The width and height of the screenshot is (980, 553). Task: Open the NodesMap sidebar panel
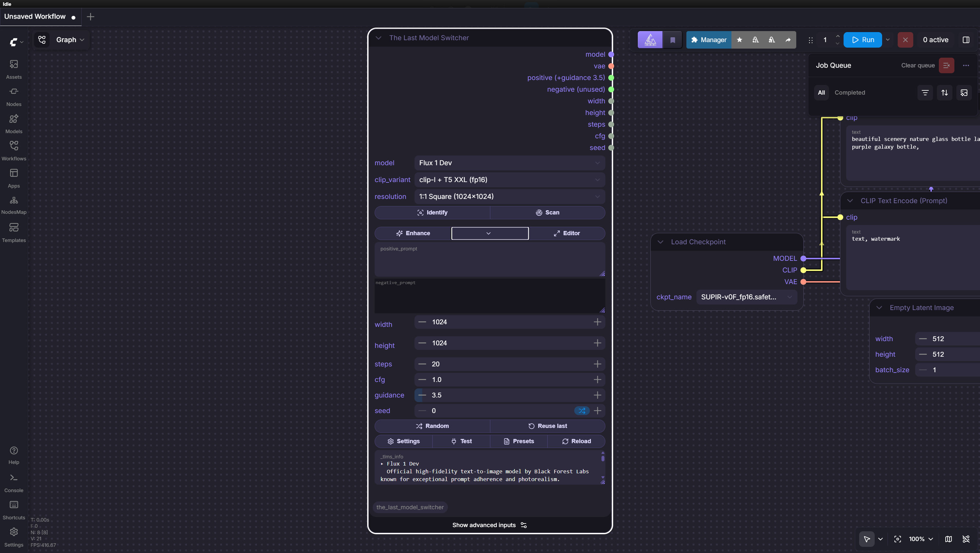[x=14, y=205]
